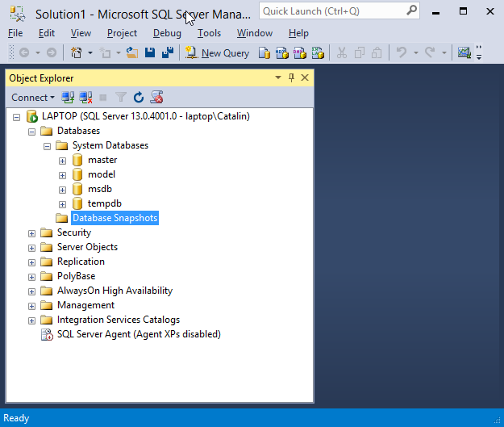
Task: Click the Cut scissors icon
Action: pos(342,52)
